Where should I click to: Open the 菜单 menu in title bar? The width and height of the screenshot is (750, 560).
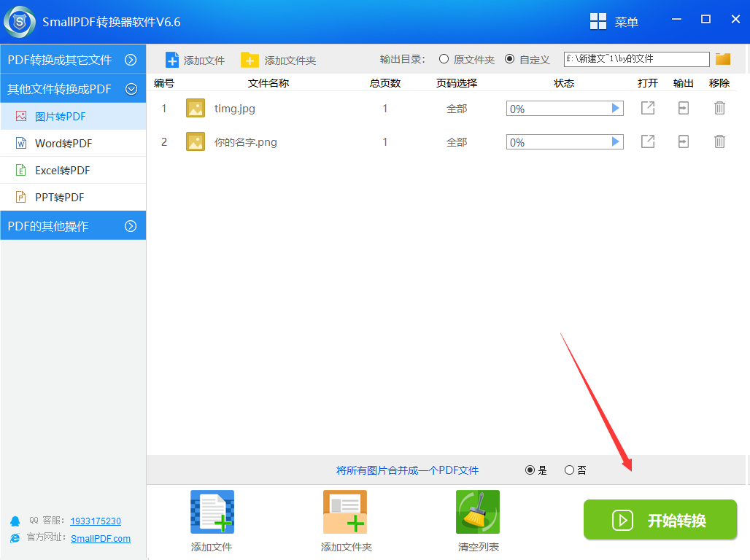pos(614,22)
